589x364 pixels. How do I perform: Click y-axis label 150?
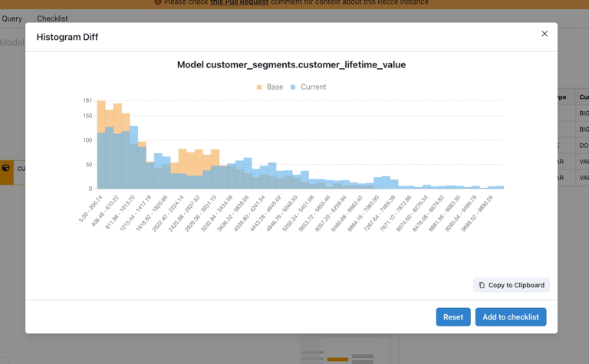pos(87,116)
